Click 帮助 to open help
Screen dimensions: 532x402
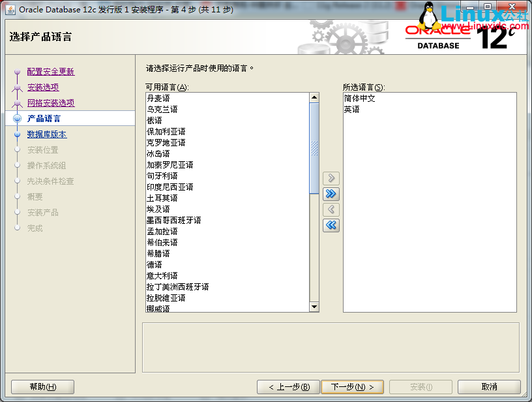[42, 386]
